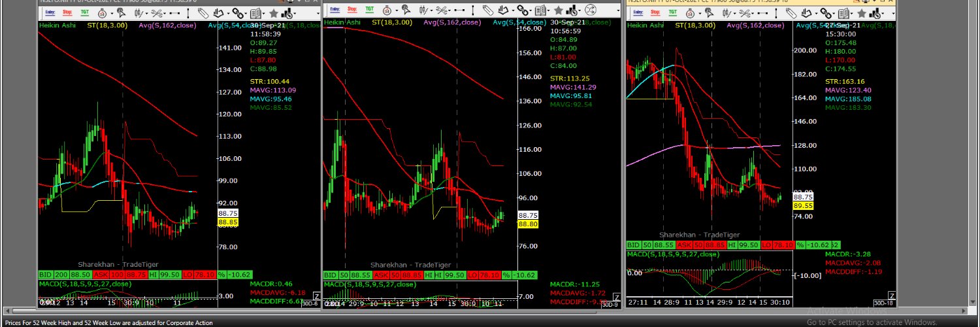Click the bar chart clock icon in the left chart
The image size is (980, 327).
tap(287, 13)
